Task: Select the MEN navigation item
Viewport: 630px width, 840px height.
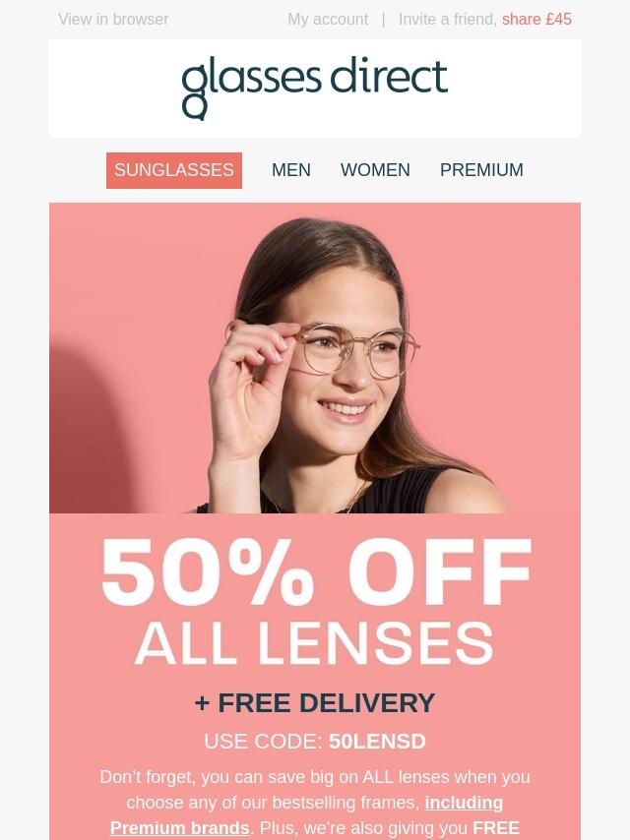Action: (291, 170)
